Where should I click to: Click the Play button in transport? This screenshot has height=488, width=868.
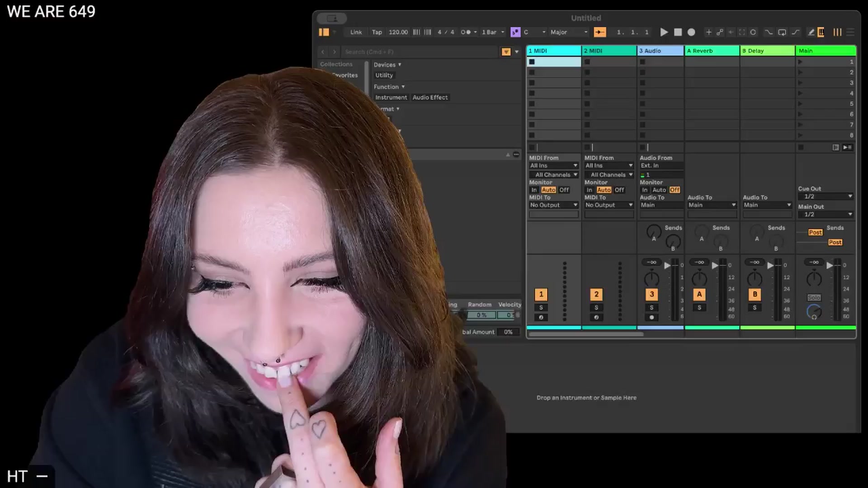(664, 32)
